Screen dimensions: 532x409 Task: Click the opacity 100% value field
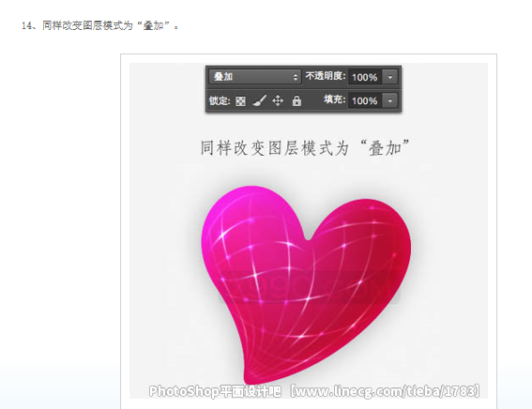[x=365, y=77]
